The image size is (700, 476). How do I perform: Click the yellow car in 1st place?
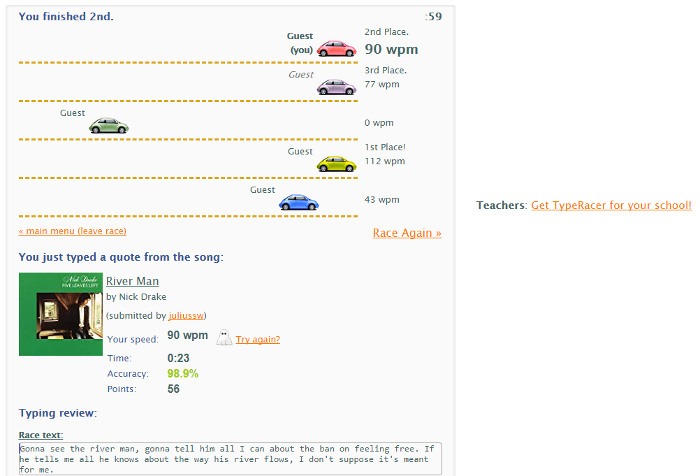[337, 164]
